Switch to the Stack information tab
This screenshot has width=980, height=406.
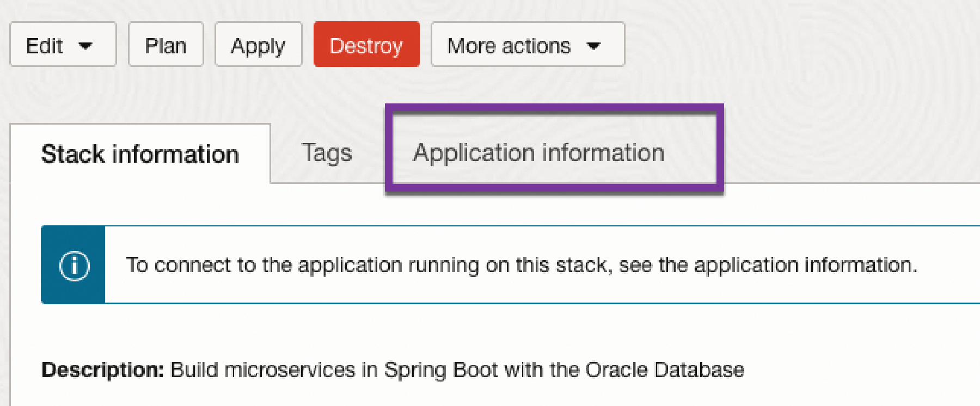tap(140, 154)
